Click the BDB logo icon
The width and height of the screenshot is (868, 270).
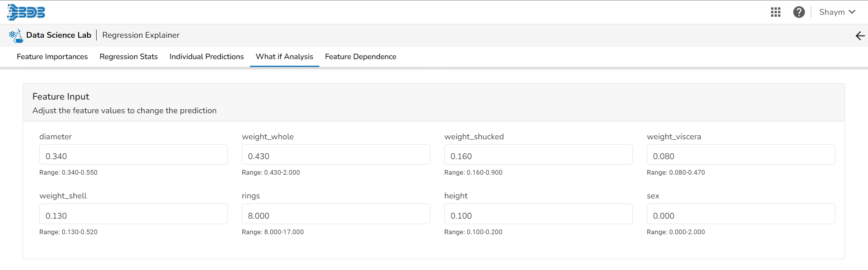[26, 12]
